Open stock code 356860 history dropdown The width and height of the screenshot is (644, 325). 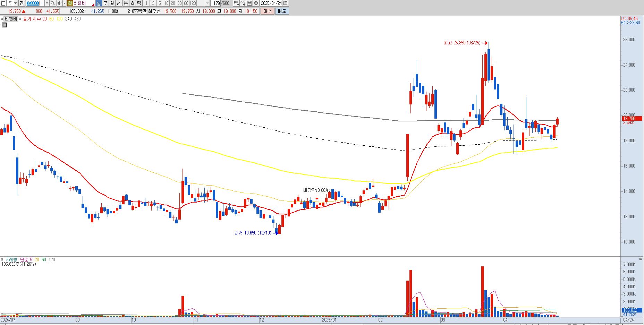47,3
